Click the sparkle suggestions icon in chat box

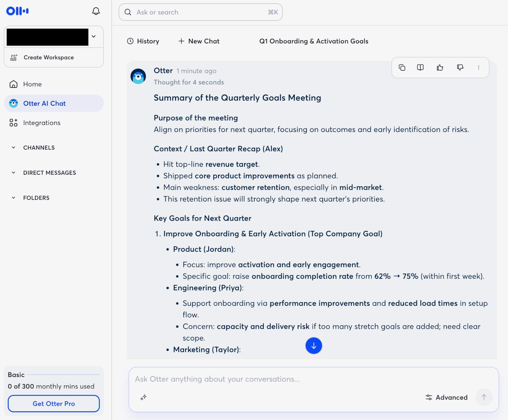[x=143, y=397]
